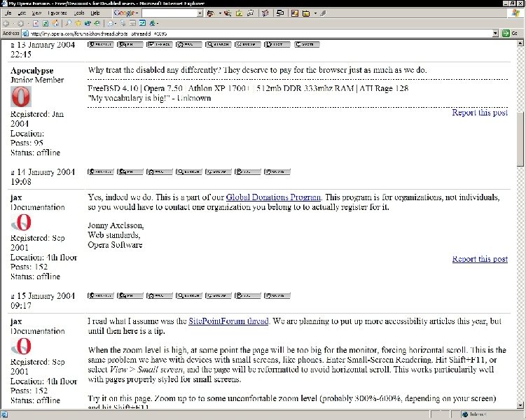Viewport: 526px width, 420px height.
Task: Go to the Home page icon
Action: click(x=56, y=24)
